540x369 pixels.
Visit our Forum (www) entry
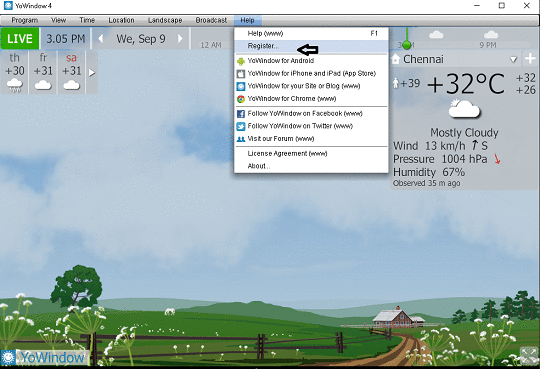tap(311, 139)
